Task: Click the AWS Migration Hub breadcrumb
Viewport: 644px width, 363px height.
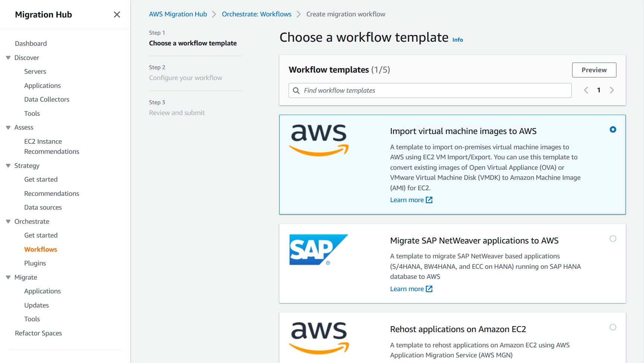Action: [x=178, y=14]
